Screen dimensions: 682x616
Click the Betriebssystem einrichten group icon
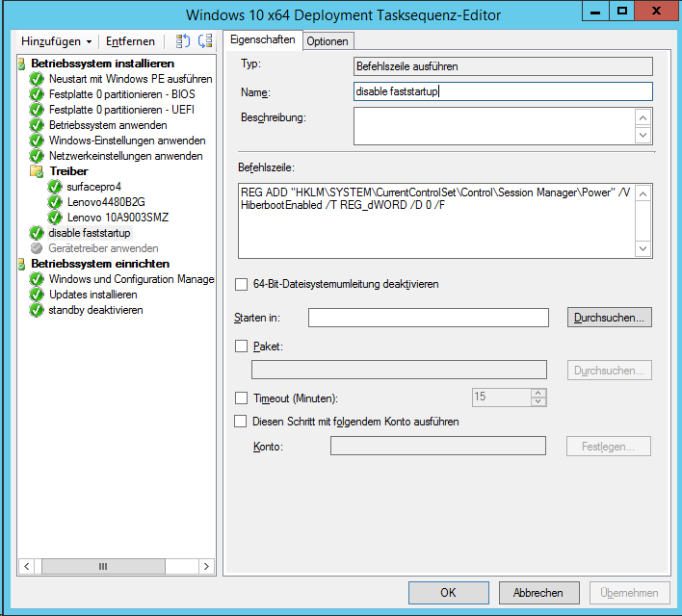pyautogui.click(x=22, y=264)
